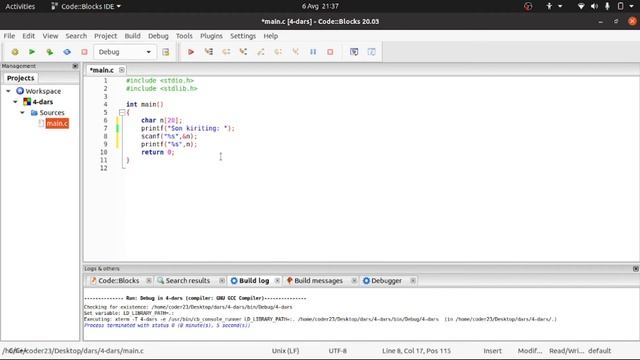Viewport: 640px width, 360px height.
Task: Start debugging with red play icon
Action: [x=191, y=52]
